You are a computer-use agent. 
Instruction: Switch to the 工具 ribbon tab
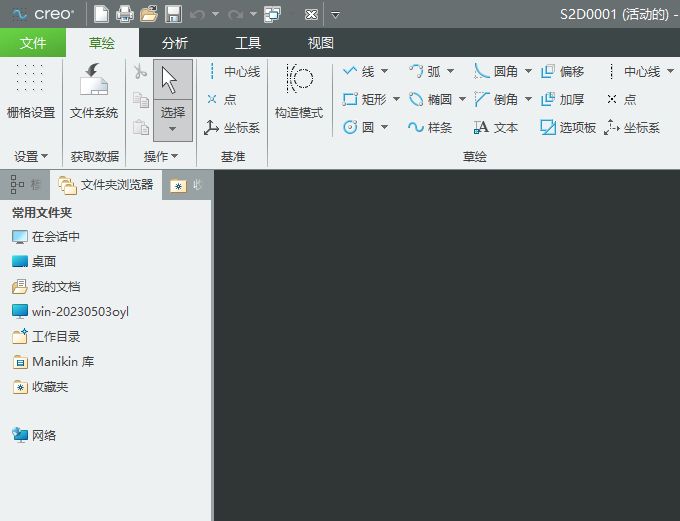coord(248,43)
